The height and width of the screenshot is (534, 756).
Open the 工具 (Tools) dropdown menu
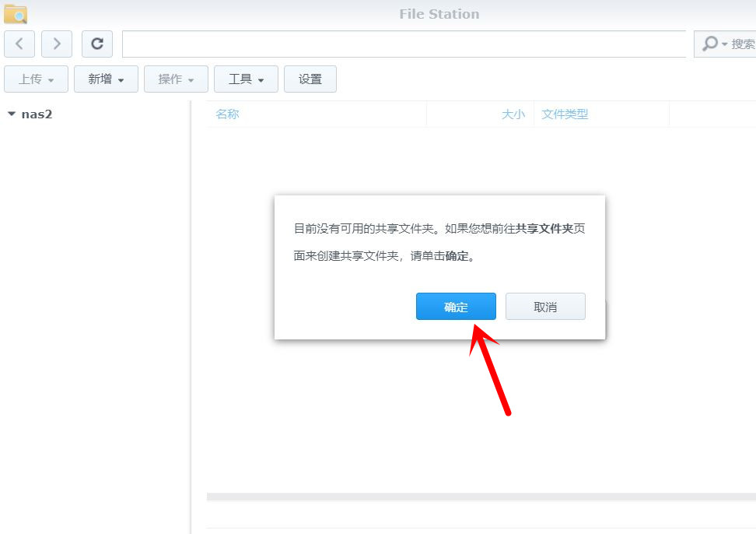point(245,79)
